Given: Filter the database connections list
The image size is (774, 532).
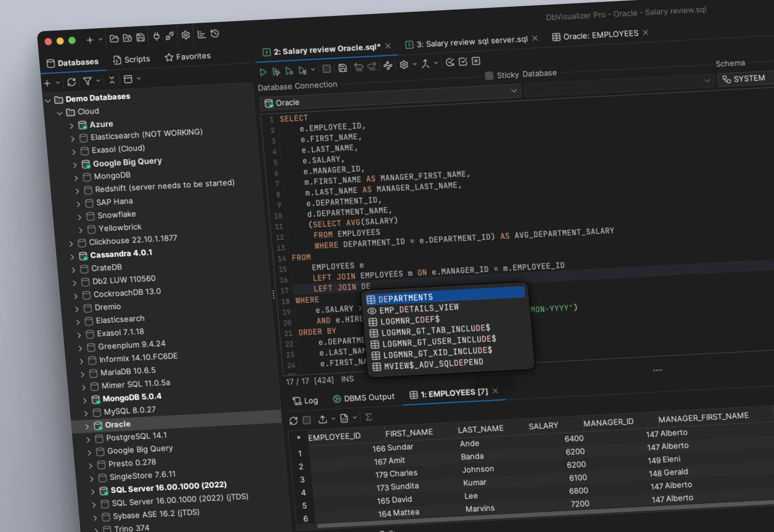Looking at the screenshot, I should tap(87, 81).
